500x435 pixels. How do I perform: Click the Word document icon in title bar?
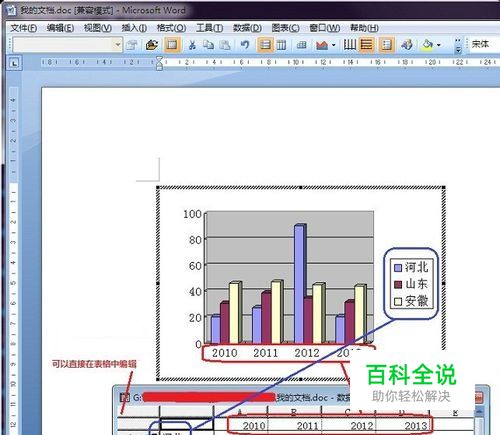(11, 10)
